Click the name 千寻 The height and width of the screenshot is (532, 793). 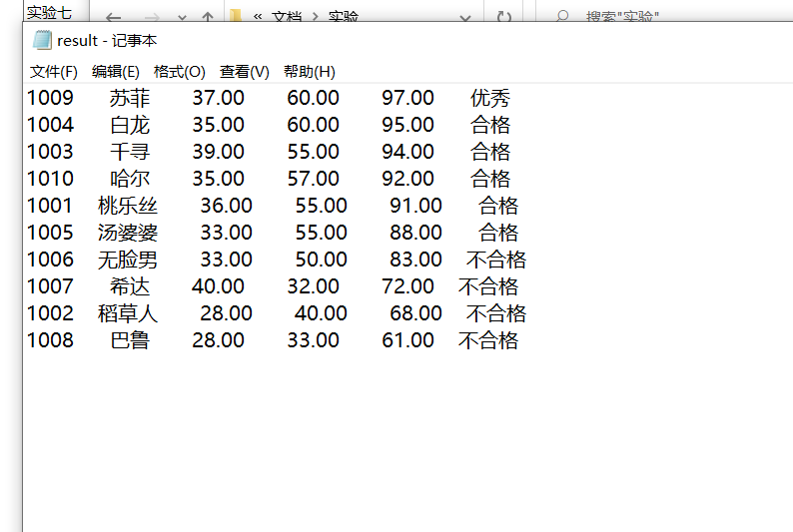pyautogui.click(x=130, y=152)
